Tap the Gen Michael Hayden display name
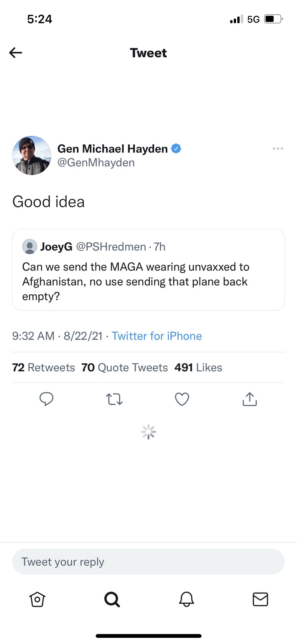The width and height of the screenshot is (297, 644). 112,148
